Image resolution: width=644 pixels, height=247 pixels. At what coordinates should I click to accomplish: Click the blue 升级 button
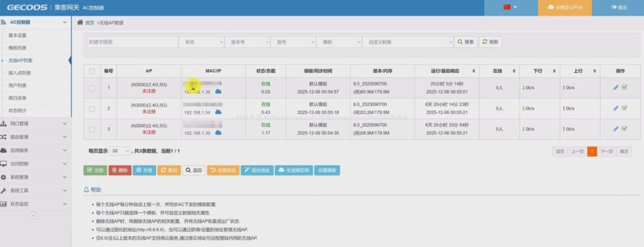[x=144, y=170]
